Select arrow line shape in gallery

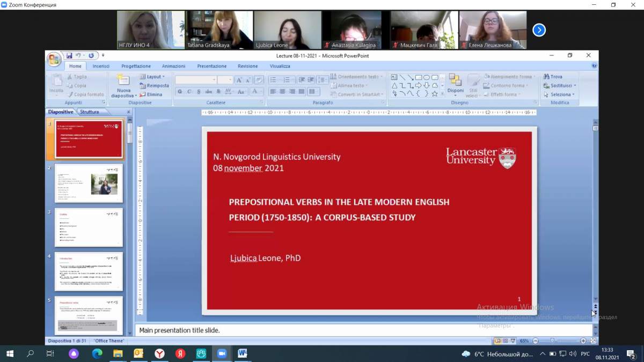pos(410,77)
